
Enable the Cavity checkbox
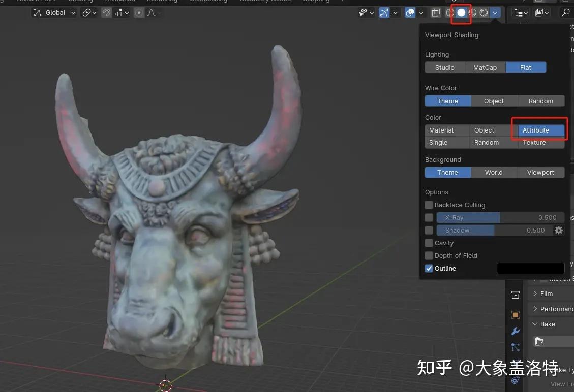(429, 243)
